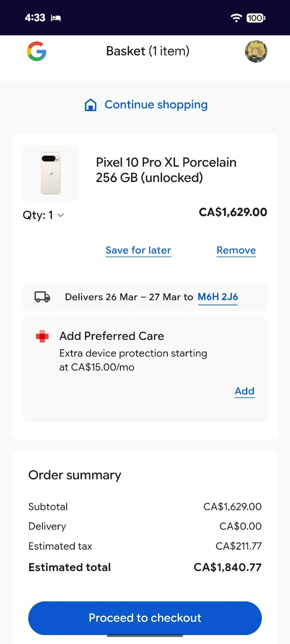
Task: Remove the Pixel 10 Pro XL from basket
Action: tap(236, 250)
